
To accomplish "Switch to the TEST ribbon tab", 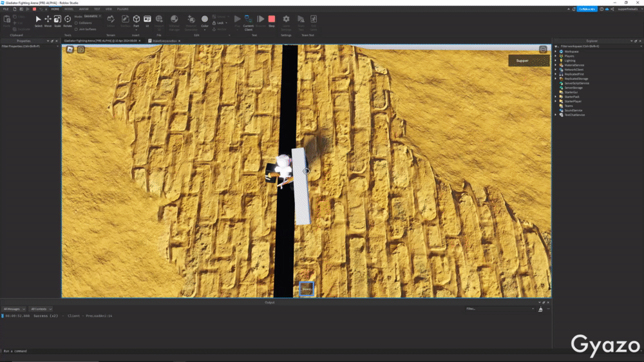I will [97, 9].
